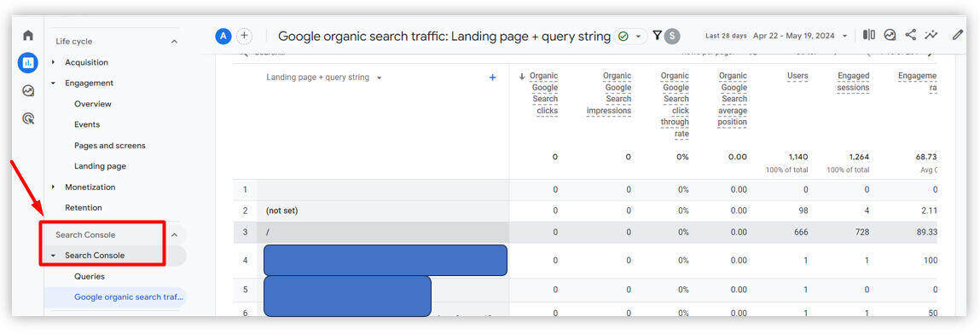Add a comparison with the plus circle

click(x=245, y=36)
